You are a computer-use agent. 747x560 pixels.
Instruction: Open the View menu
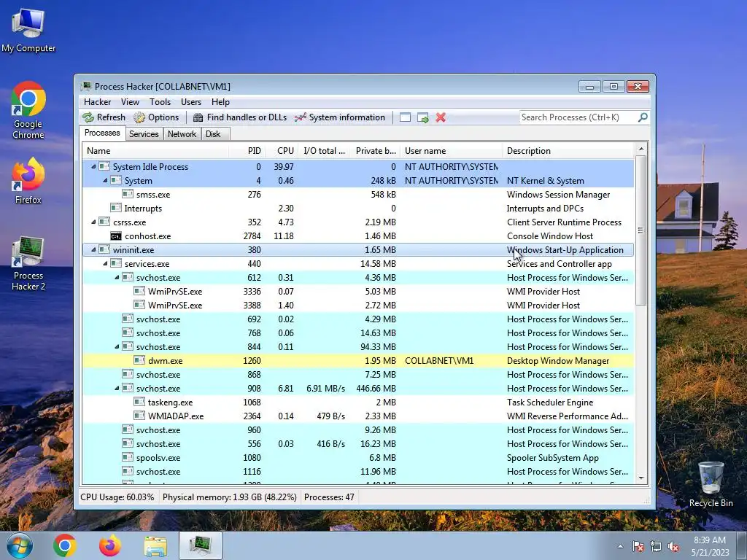[130, 102]
